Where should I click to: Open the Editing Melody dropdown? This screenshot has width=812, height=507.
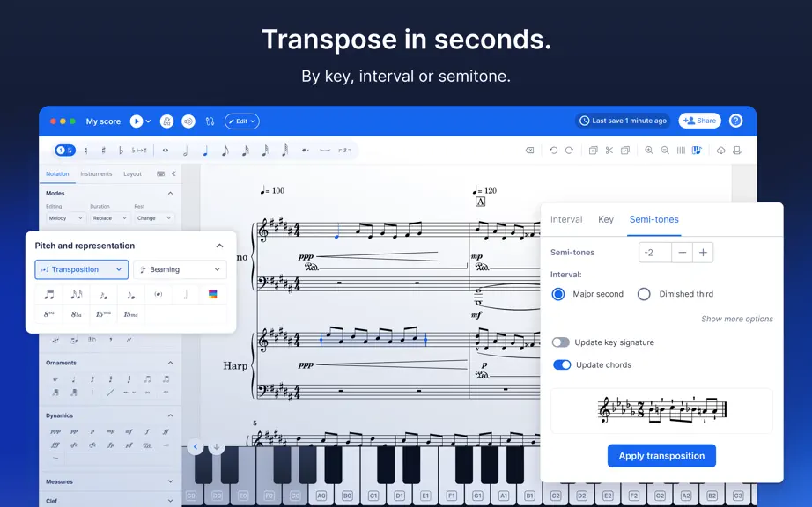(65, 218)
